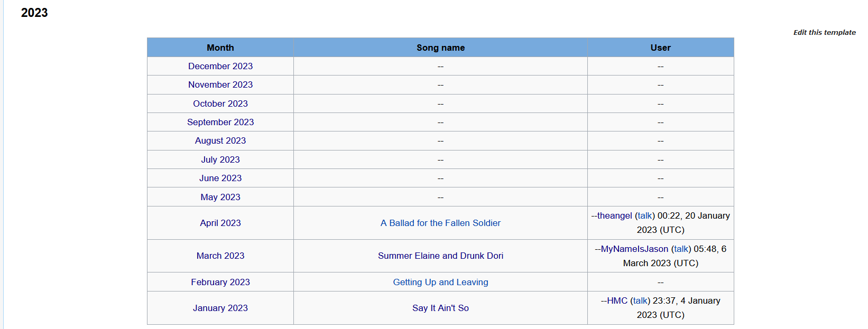Open the April 2023 link

pyautogui.click(x=220, y=223)
